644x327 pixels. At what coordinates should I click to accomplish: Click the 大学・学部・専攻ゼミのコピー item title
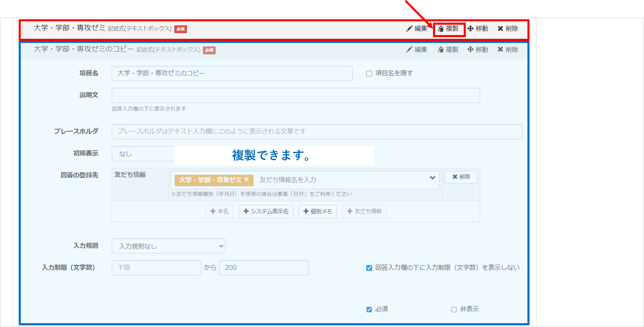(84, 49)
